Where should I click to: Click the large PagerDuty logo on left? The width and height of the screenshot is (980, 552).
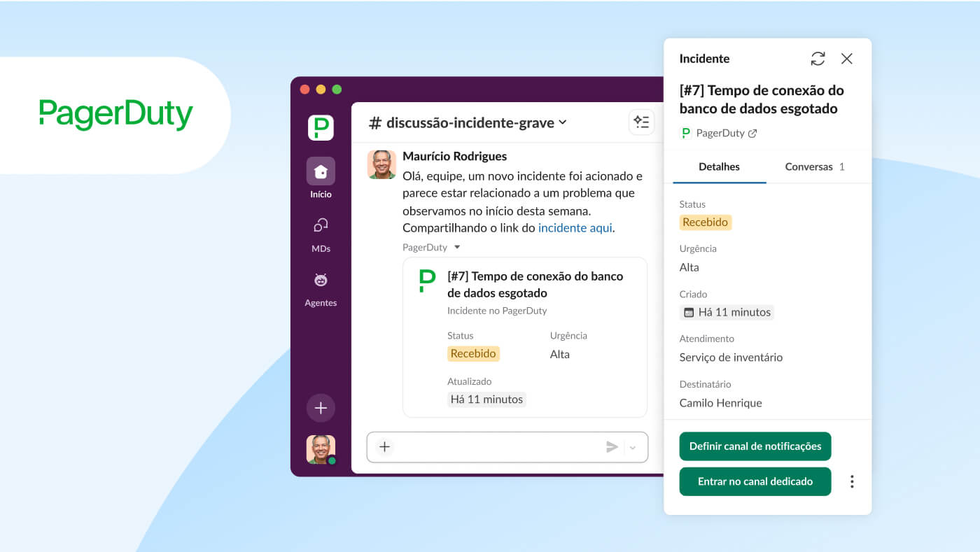coord(116,115)
